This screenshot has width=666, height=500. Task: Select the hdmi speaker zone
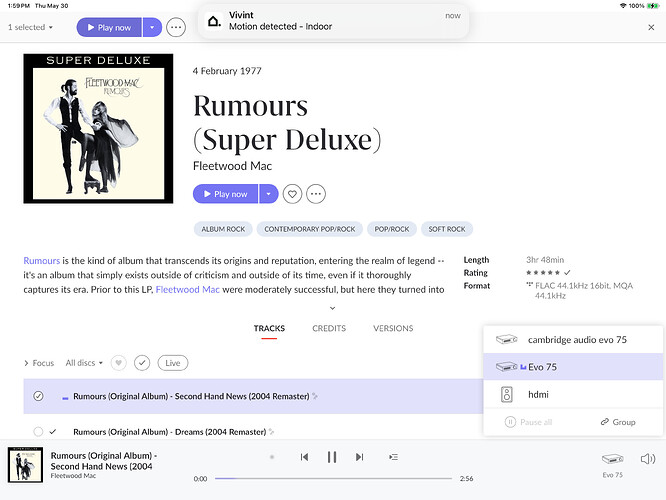coord(573,394)
